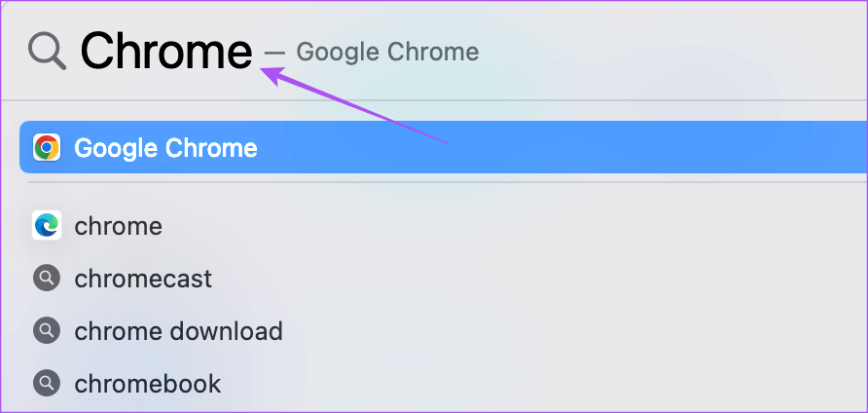Click blank space right of chromecast suggestion

[x=535, y=280]
